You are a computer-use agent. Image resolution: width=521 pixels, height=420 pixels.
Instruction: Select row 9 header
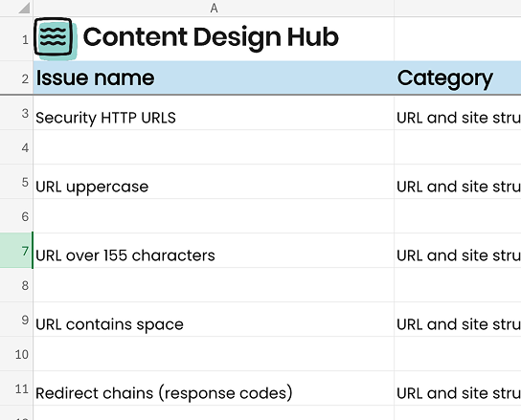click(16, 320)
